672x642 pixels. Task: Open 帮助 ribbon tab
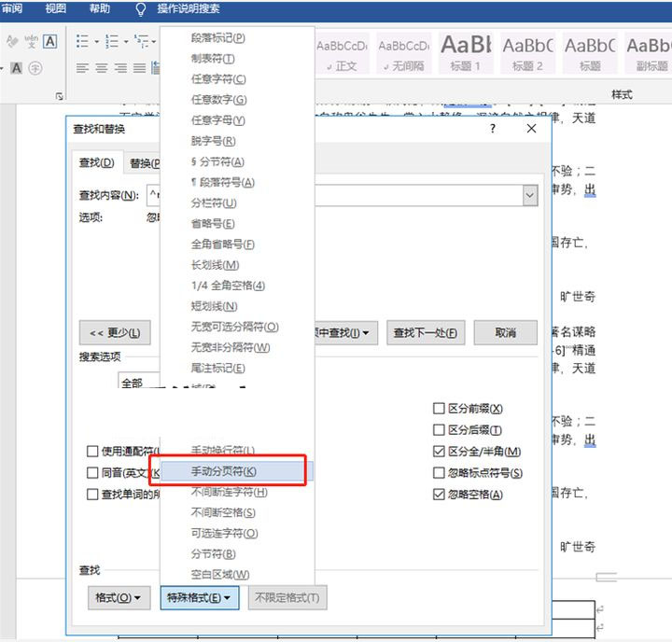(100, 8)
